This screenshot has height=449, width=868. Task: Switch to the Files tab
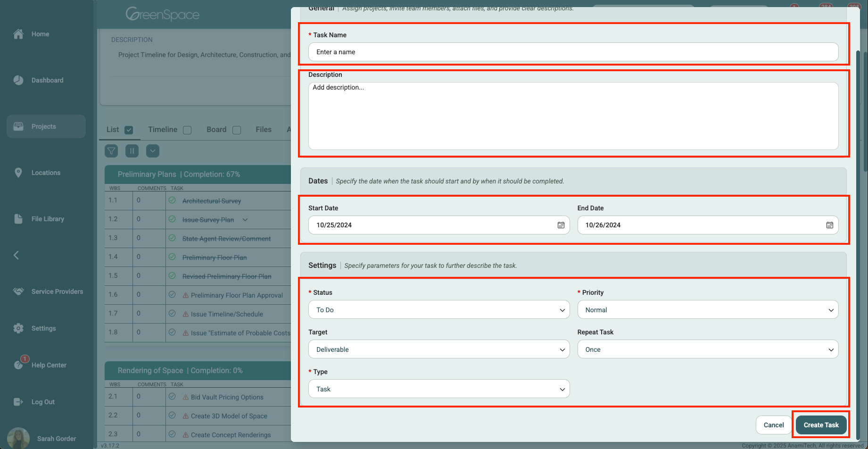point(264,130)
